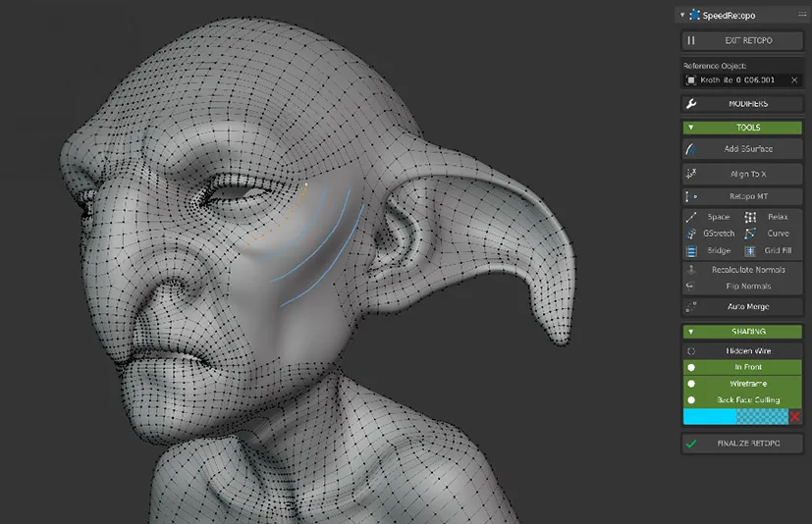The width and height of the screenshot is (812, 524).
Task: Select the Space tool
Action: [712, 217]
